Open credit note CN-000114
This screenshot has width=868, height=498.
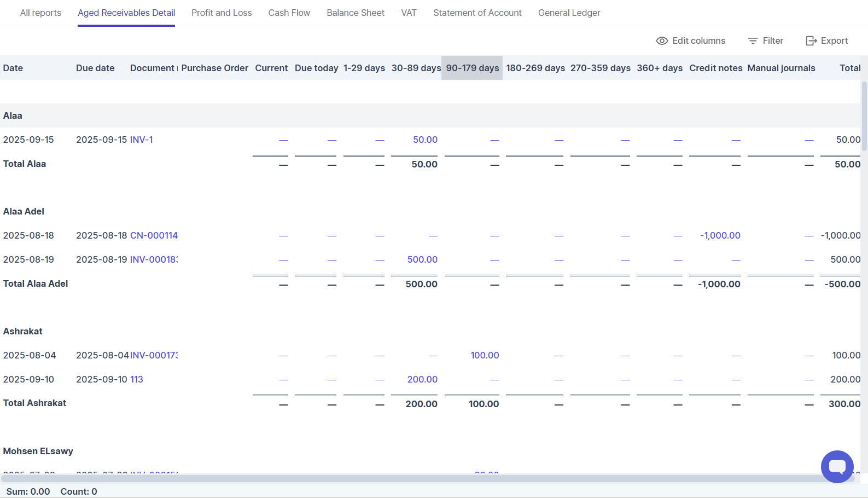pos(154,235)
